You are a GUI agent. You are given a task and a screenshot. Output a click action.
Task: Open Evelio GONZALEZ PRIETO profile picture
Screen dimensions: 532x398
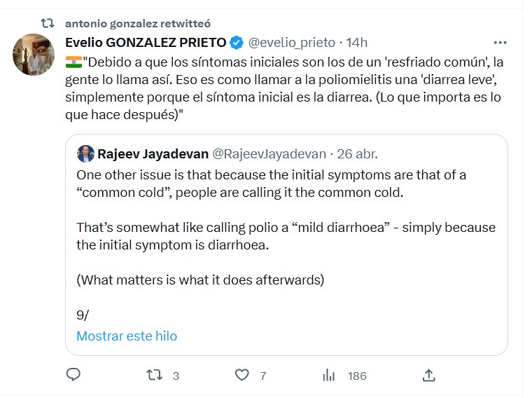pyautogui.click(x=34, y=55)
